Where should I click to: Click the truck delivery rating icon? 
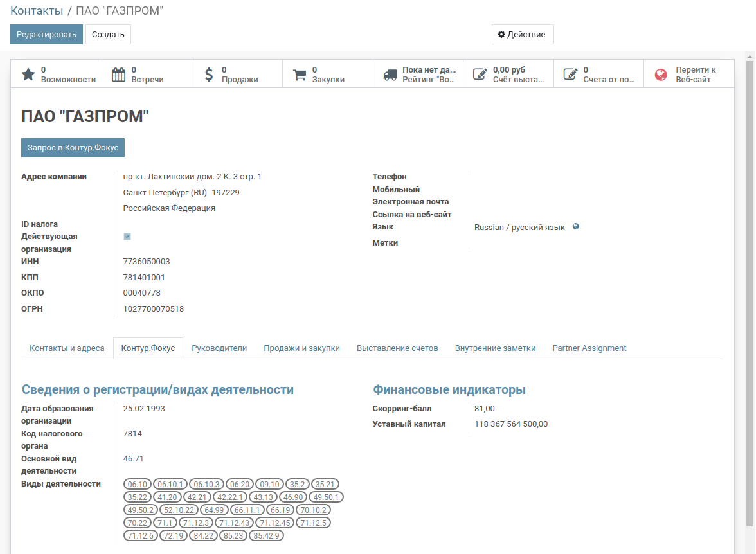[390, 75]
